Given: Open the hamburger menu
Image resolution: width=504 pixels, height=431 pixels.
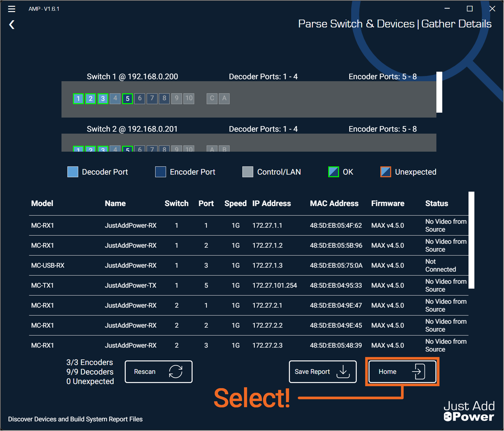Looking at the screenshot, I should click(11, 9).
